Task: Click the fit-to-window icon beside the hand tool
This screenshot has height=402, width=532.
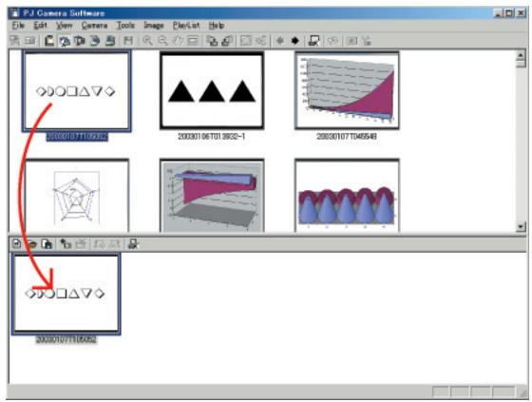Action: 193,41
